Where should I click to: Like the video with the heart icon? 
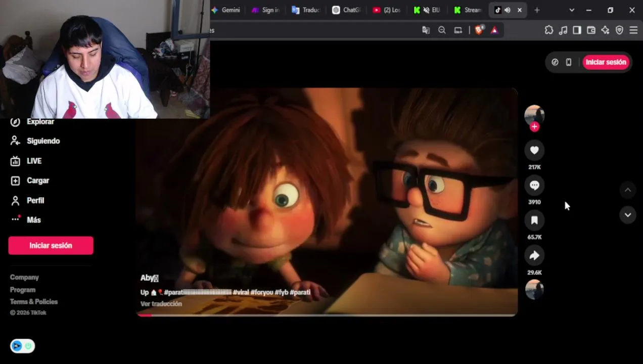(x=534, y=150)
